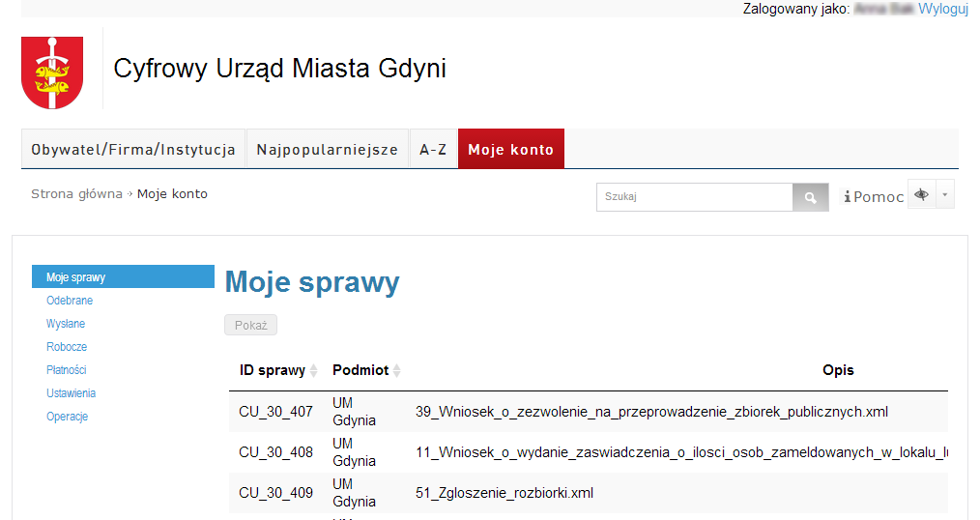Image resolution: width=980 pixels, height=520 pixels.
Task: Select the Moje konto tab
Action: click(x=510, y=150)
